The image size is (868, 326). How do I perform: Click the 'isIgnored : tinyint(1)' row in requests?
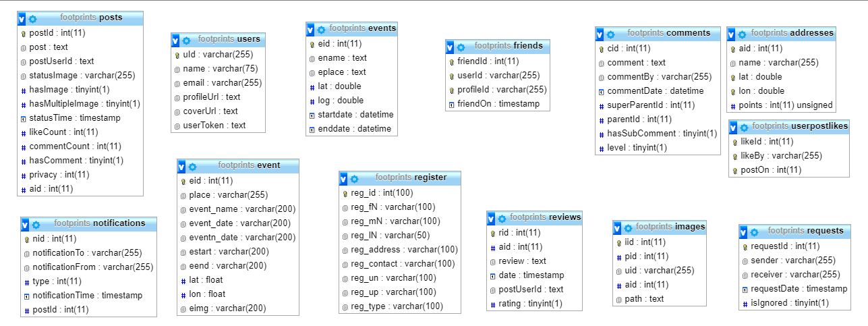tap(795, 303)
